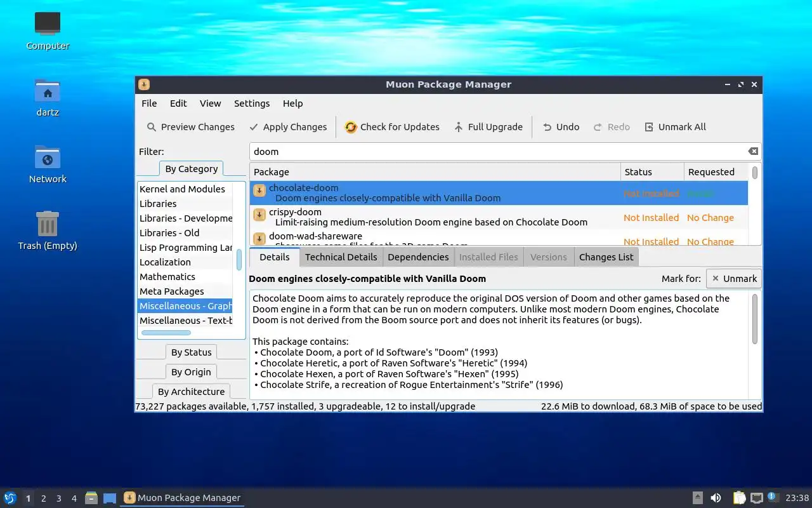The height and width of the screenshot is (508, 812).
Task: Select the crispy-doom package row
Action: pos(499,217)
